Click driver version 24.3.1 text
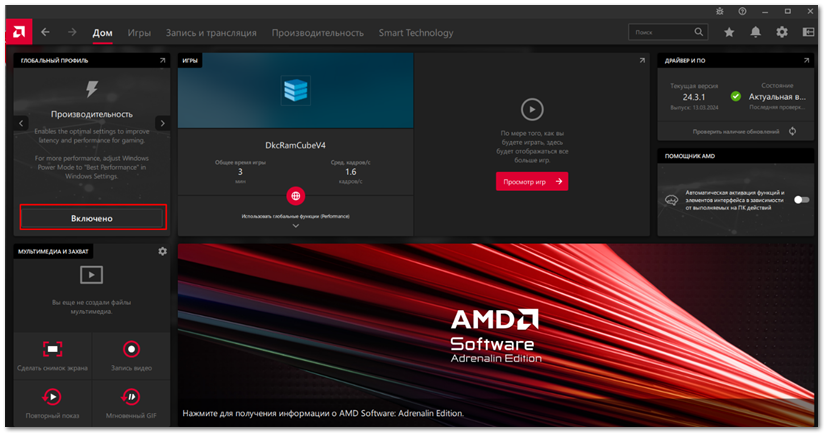 pos(694,97)
